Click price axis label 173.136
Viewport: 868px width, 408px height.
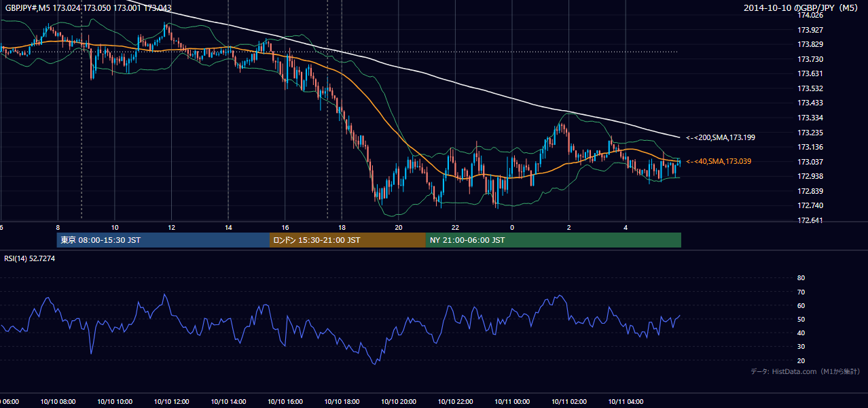coord(810,147)
